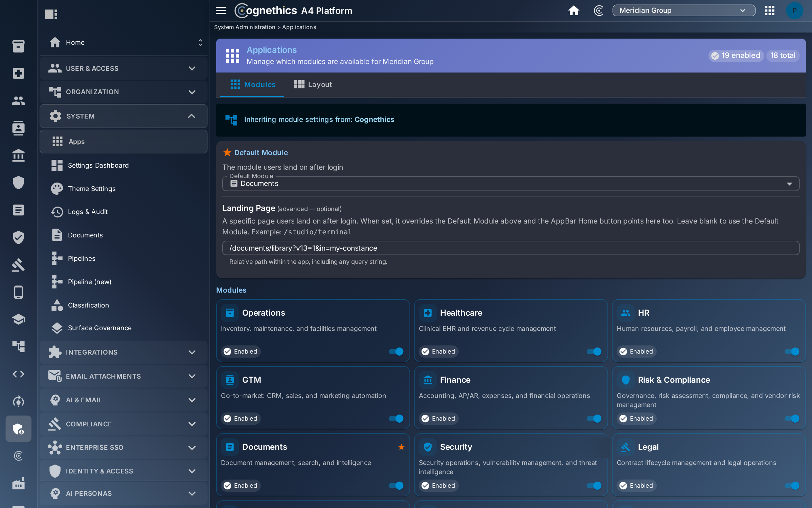Open Documents icon in the icon rail

[x=18, y=210]
